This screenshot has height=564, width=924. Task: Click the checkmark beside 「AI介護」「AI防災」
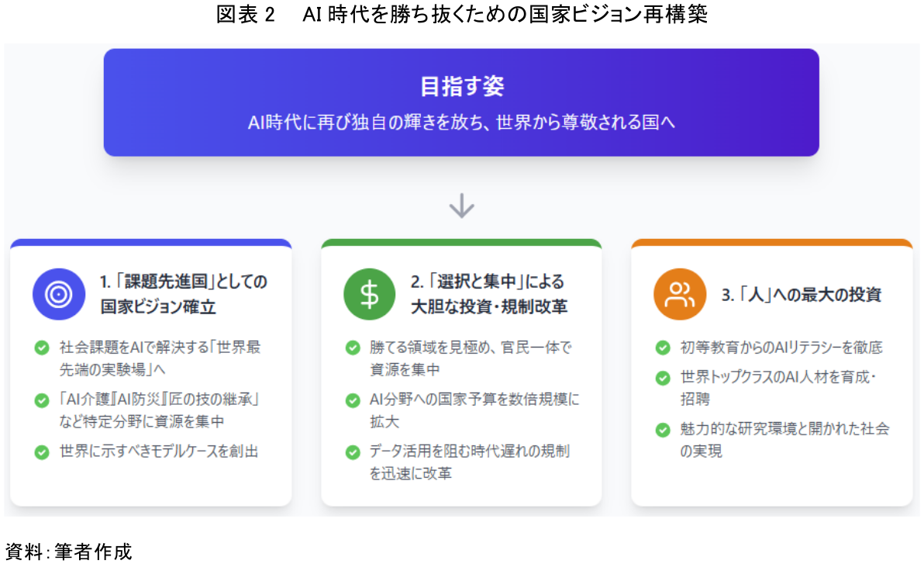click(42, 400)
